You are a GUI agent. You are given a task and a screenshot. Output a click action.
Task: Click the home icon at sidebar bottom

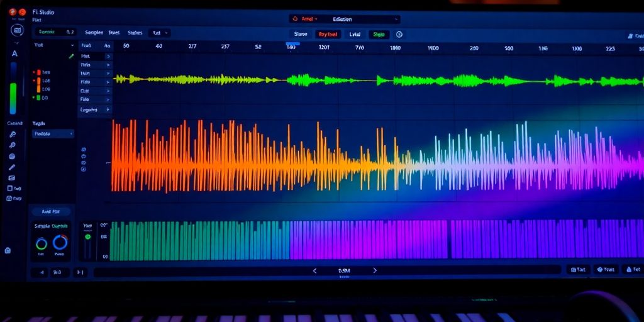pos(8,250)
